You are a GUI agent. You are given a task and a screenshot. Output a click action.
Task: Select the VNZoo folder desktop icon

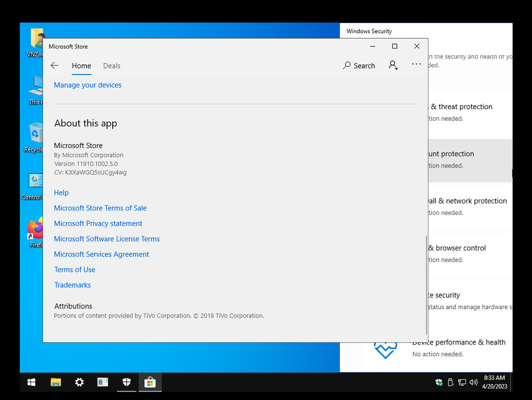[36, 42]
